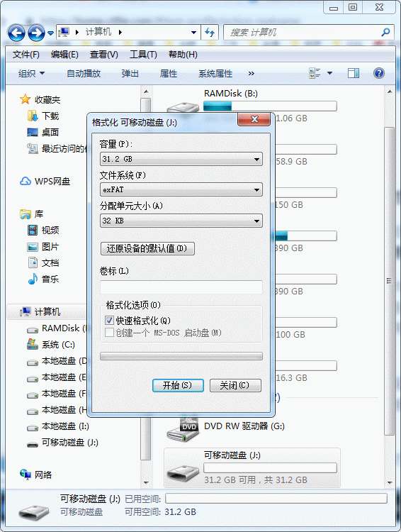The image size is (401, 532).
Task: Select 可移动磁盘 (J:) in navigation tree
Action: click(63, 443)
